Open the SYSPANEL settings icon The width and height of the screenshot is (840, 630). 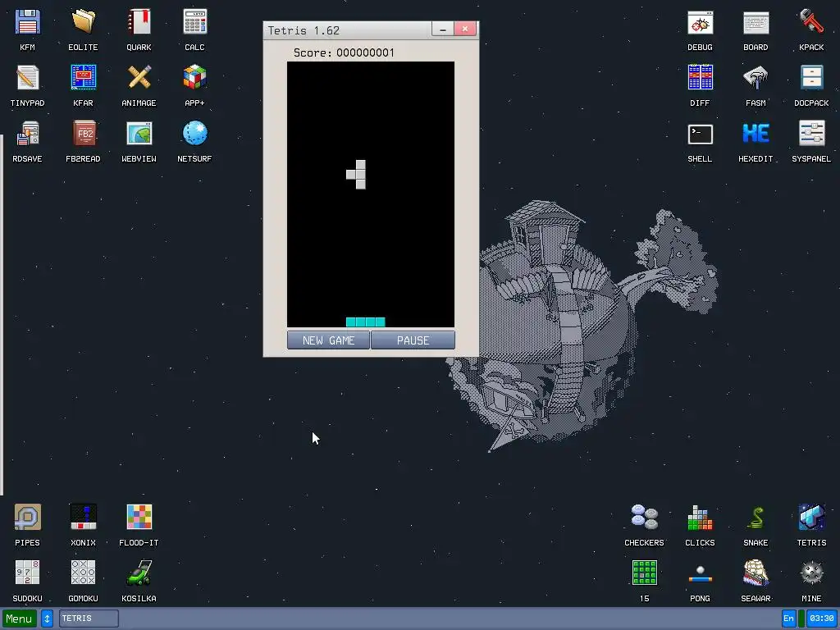pyautogui.click(x=811, y=134)
